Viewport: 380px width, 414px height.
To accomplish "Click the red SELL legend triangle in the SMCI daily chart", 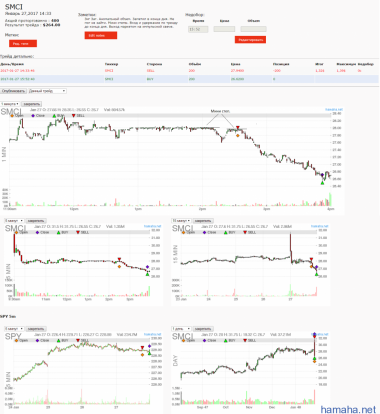I will 245,340.
